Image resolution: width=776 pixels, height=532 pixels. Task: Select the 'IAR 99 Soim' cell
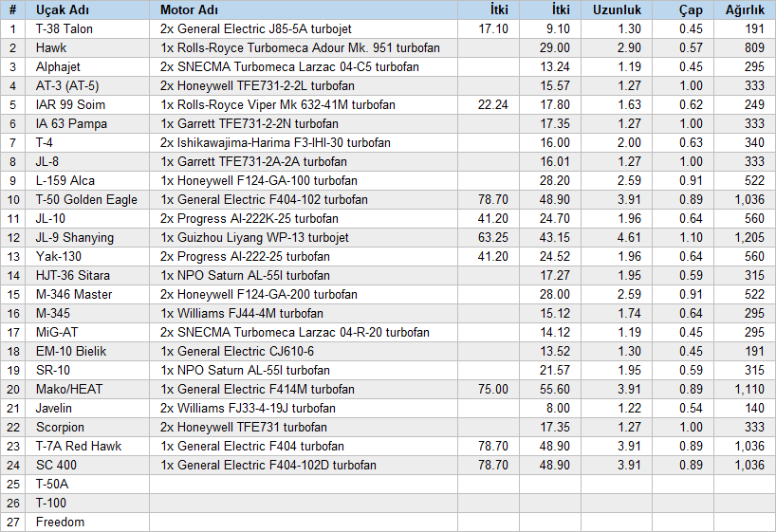[87, 105]
